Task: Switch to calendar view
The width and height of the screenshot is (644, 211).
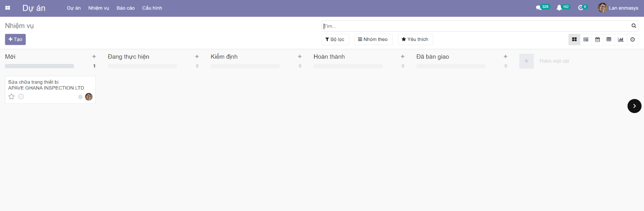Action: 597,40
